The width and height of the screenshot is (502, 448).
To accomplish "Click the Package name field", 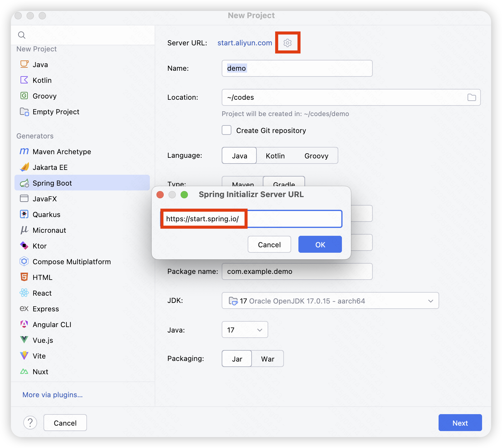I will tap(297, 271).
